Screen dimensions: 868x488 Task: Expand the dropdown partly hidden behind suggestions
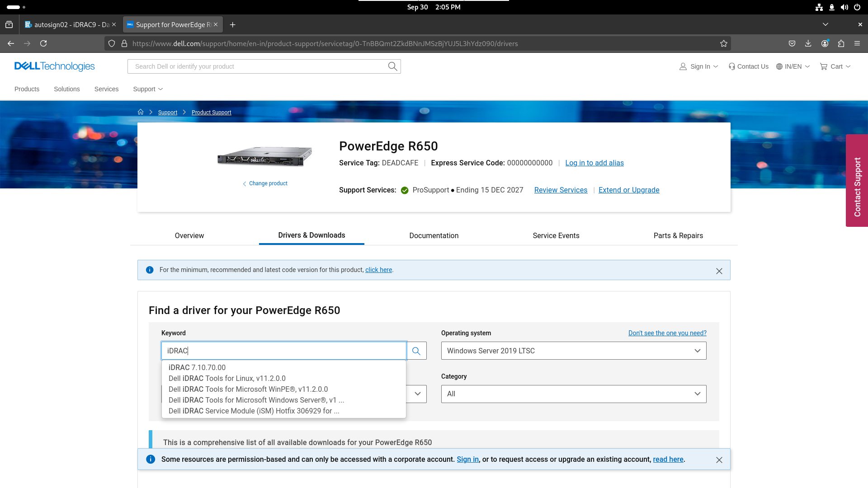click(417, 394)
